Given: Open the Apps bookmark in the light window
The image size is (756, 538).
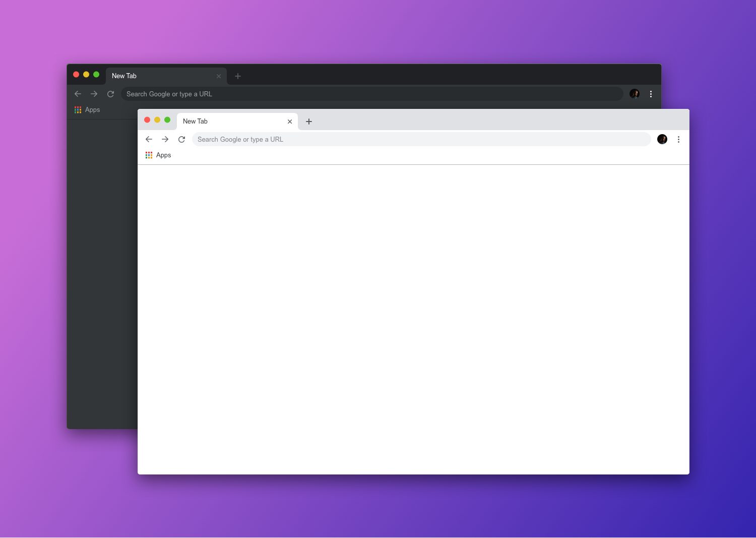Looking at the screenshot, I should pos(158,155).
